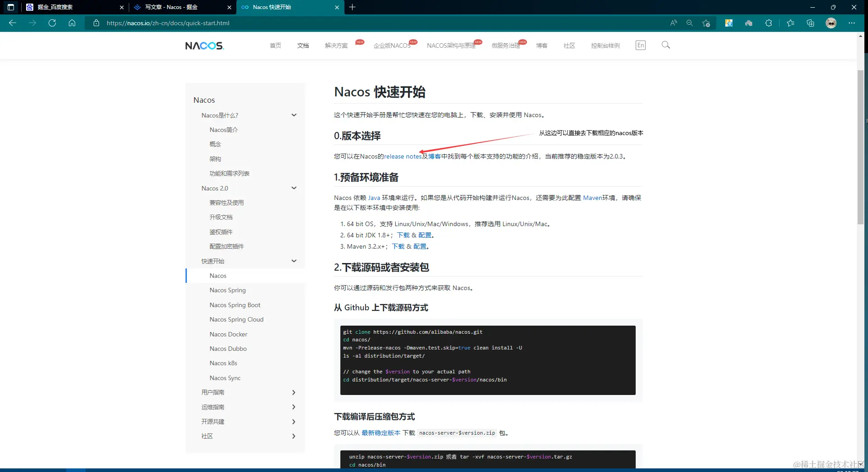Open 博客 in the site navigation
Image resolution: width=868 pixels, height=472 pixels.
pos(542,45)
